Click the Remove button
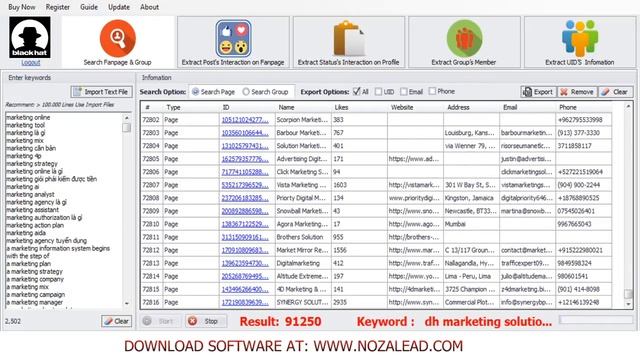Viewport: 640px width, 360px height. pos(577,92)
